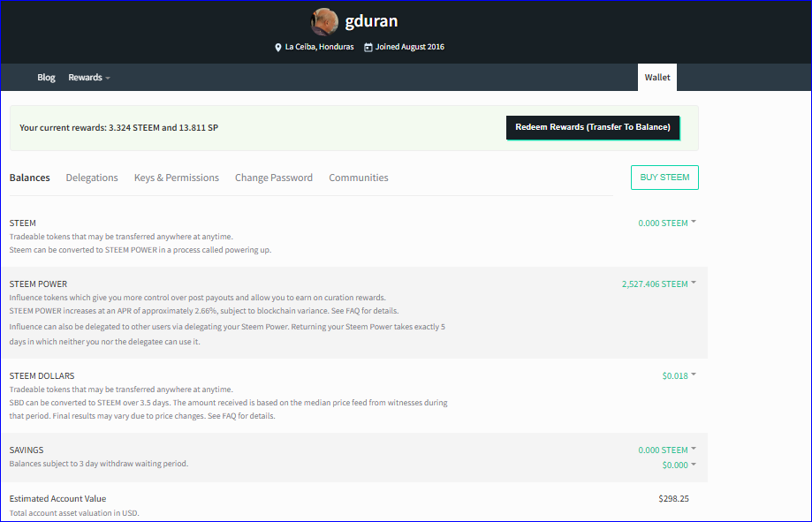Click the 'STEEM POWER increases at an APR' line
The height and width of the screenshot is (522, 812).
click(x=204, y=311)
